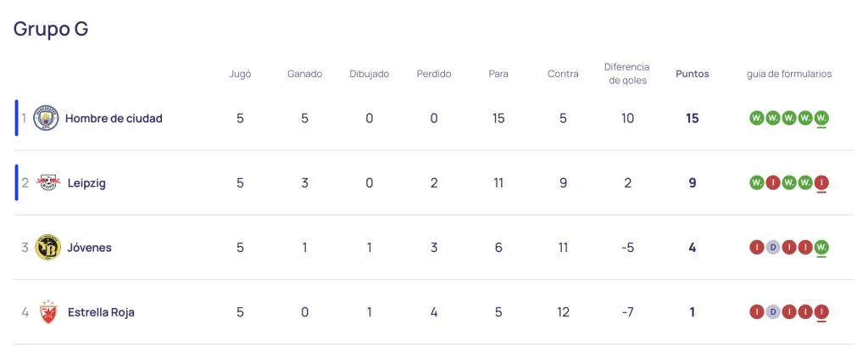The width and height of the screenshot is (868, 353).
Task: Click the Leipzig team name
Action: (x=86, y=182)
